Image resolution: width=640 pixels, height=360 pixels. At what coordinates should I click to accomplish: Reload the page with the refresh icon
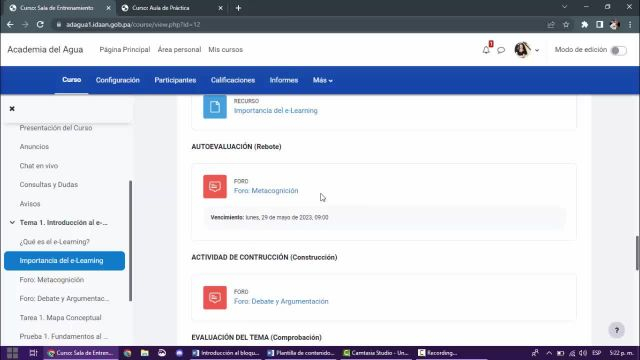[x=40, y=24]
